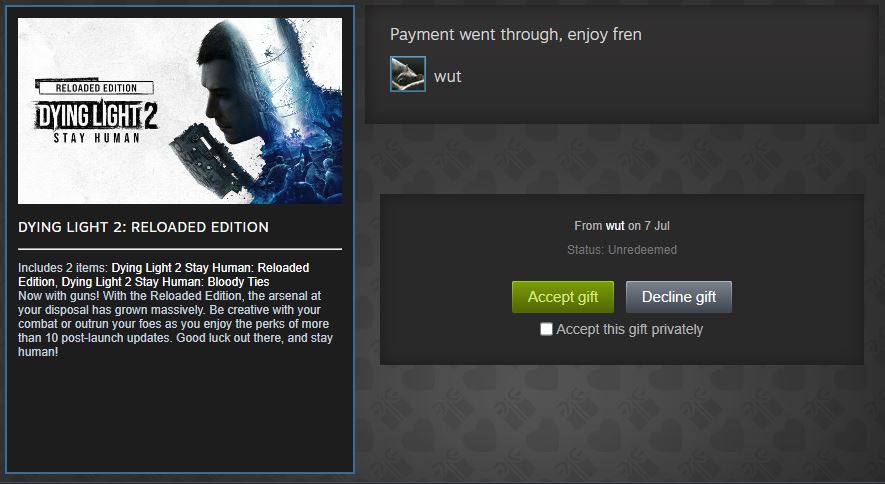The height and width of the screenshot is (484, 885).
Task: Click the Includes 2 items text
Action: click(x=63, y=267)
